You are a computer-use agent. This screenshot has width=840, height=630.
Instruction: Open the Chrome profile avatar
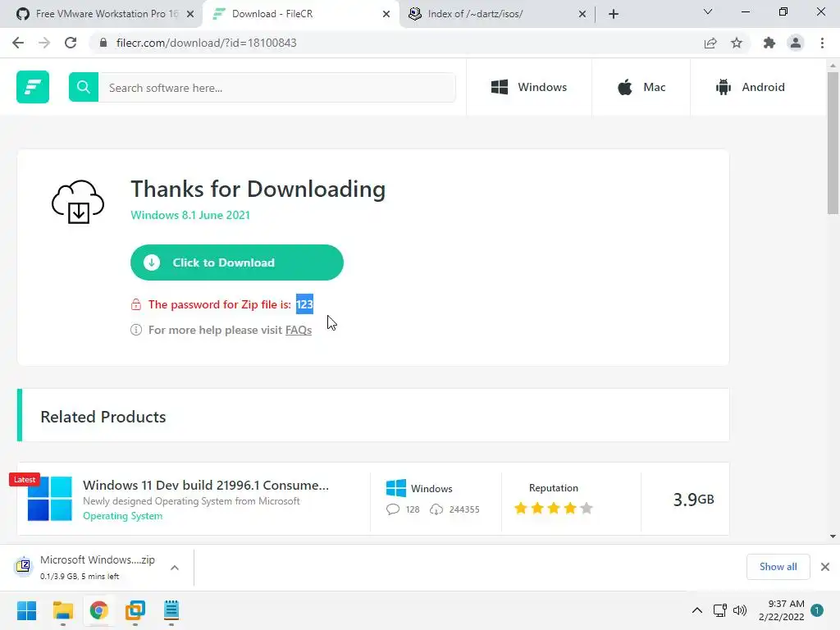pos(796,43)
